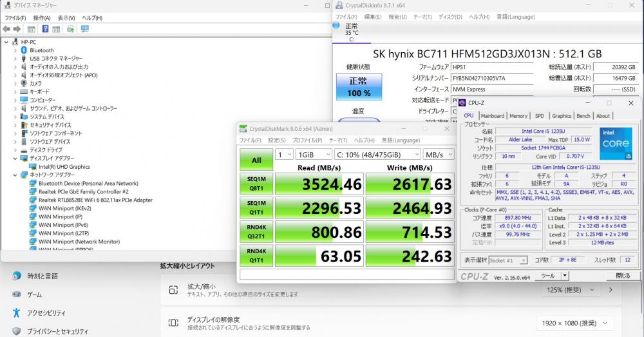Click the アクセシビリティ settings icon
The width and height of the screenshot is (644, 337).
click(x=17, y=313)
